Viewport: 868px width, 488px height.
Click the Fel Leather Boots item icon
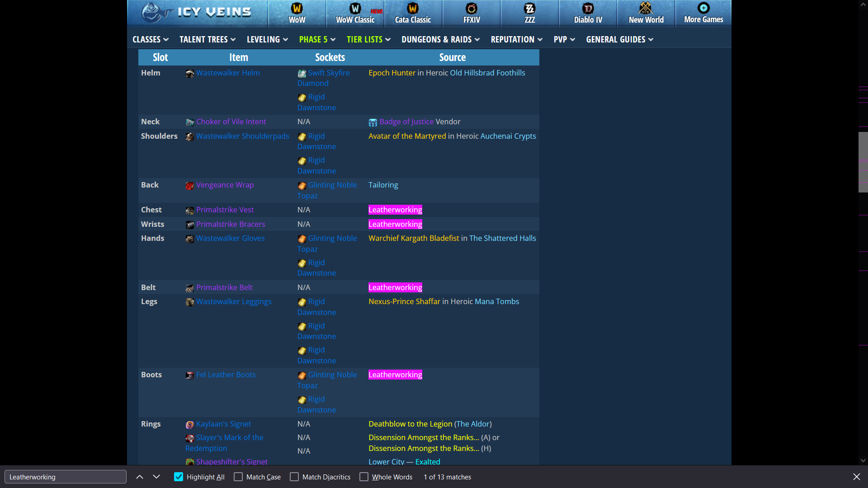click(x=189, y=375)
